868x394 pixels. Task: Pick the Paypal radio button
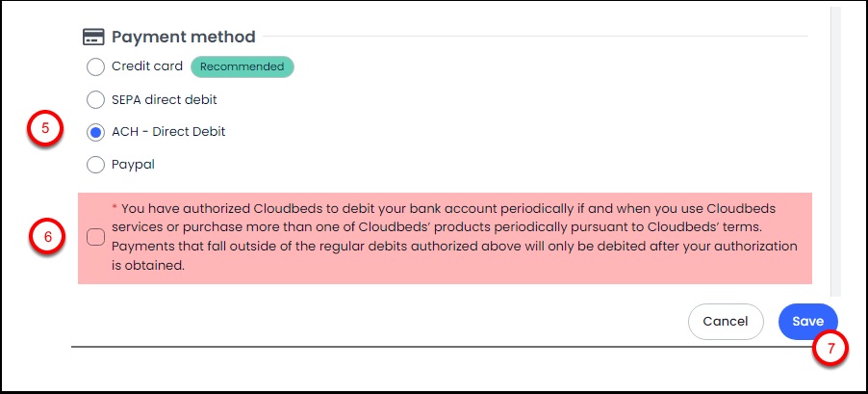point(95,165)
